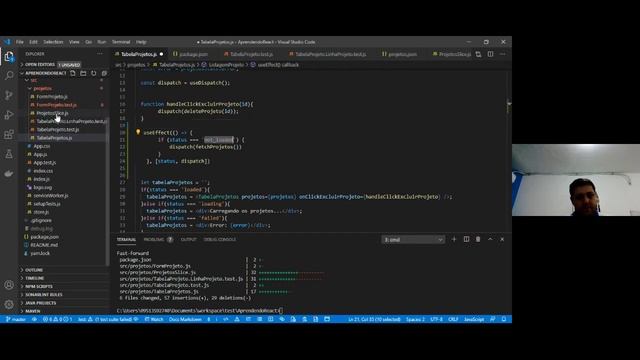This screenshot has width=640, height=360.
Task: Open the Terminal menu
Action: pyautogui.click(x=121, y=42)
